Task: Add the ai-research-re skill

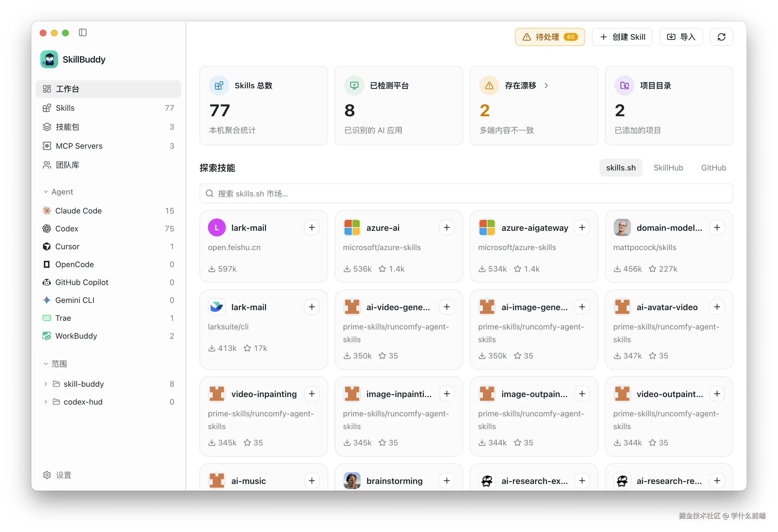Action: pos(717,481)
